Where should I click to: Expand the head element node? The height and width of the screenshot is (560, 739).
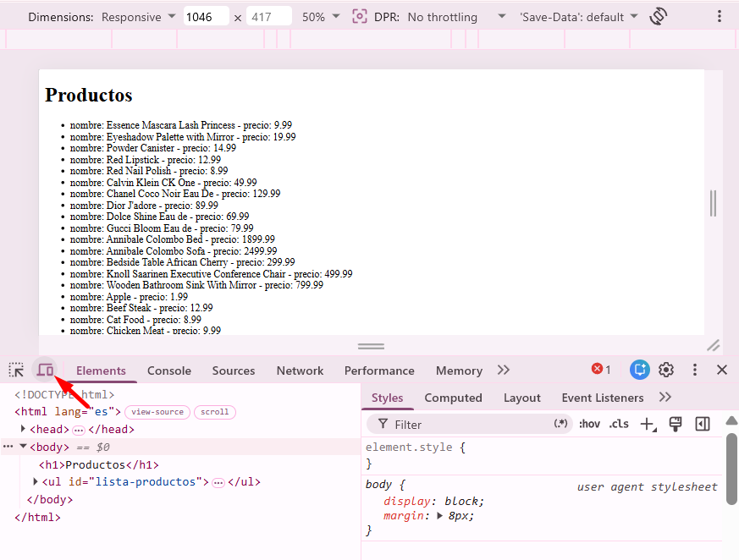(x=23, y=429)
